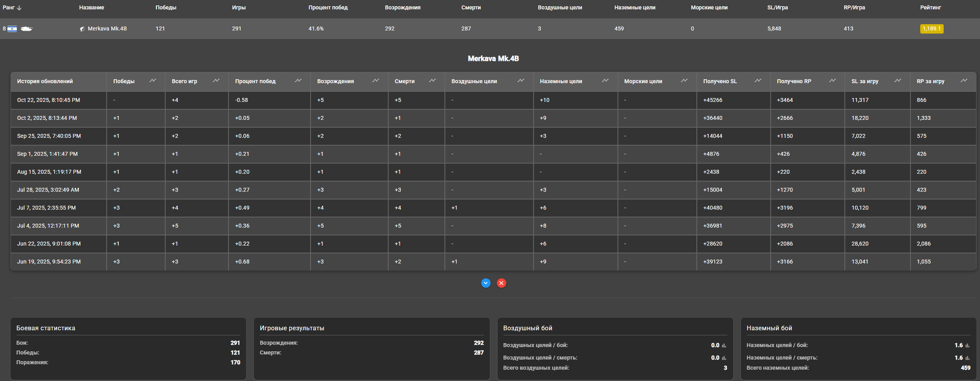Click the tank vehicle type icon

27,29
